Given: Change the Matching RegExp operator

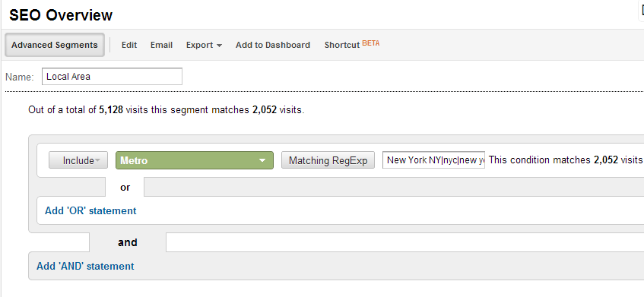Looking at the screenshot, I should pyautogui.click(x=328, y=160).
